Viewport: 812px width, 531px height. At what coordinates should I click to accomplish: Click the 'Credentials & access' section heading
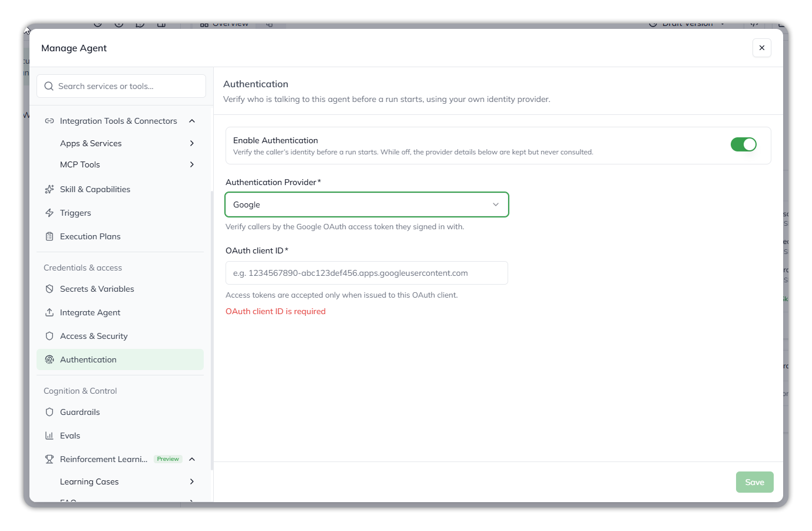click(83, 268)
